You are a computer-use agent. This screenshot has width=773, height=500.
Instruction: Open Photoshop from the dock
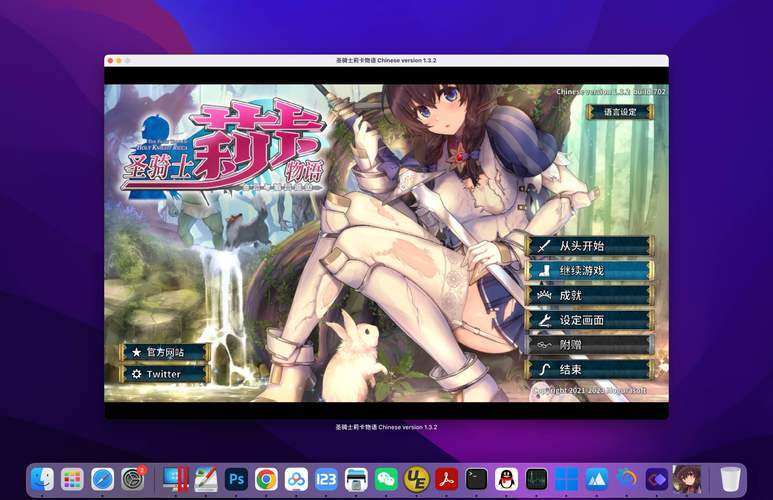coord(236,479)
